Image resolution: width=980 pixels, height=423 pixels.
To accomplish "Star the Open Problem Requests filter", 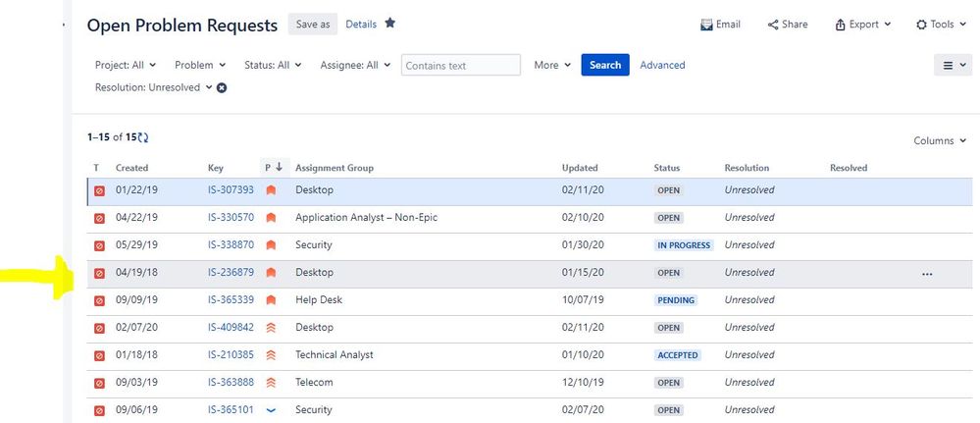I will tap(390, 24).
